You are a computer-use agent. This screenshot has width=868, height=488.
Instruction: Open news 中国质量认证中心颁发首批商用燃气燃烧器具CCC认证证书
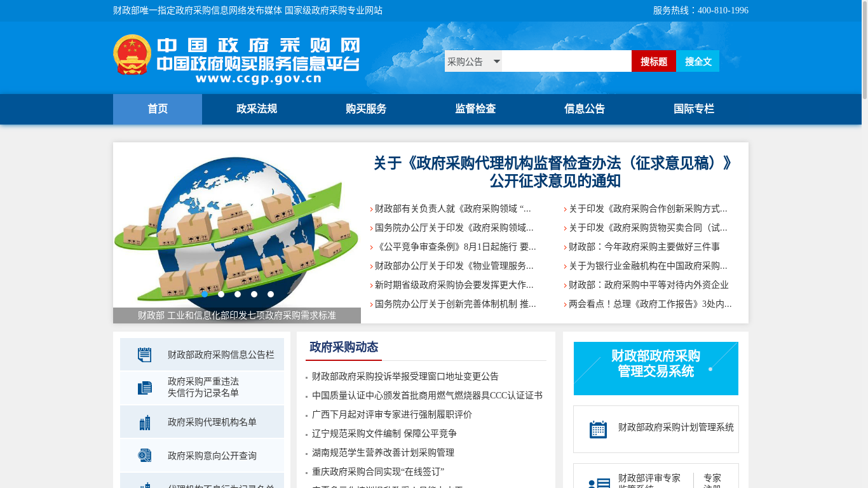[427, 396]
